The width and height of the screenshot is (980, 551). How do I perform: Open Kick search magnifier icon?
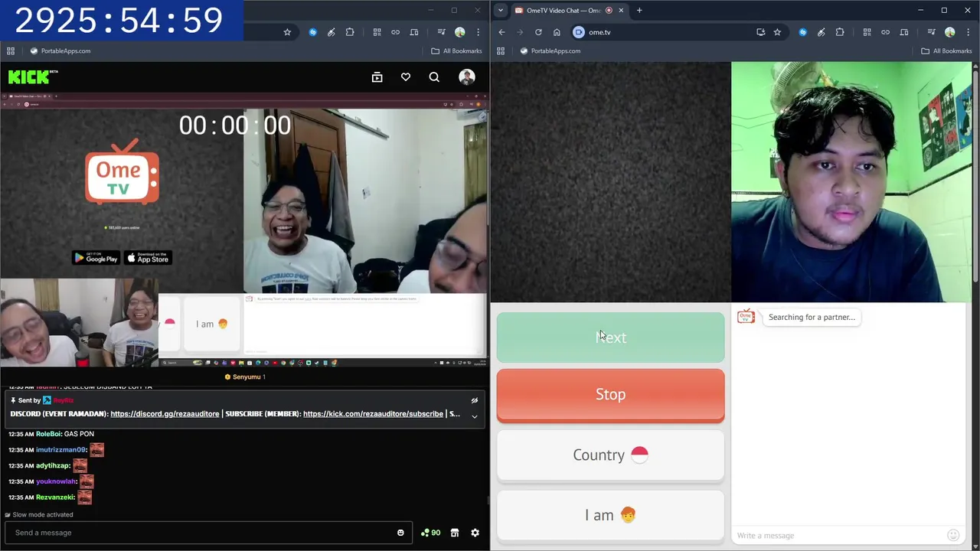click(x=434, y=77)
